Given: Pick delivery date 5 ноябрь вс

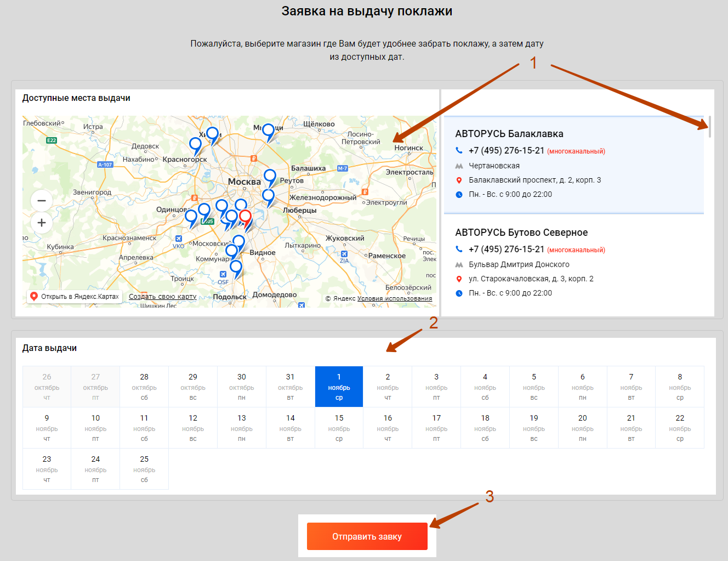Looking at the screenshot, I should pos(534,387).
